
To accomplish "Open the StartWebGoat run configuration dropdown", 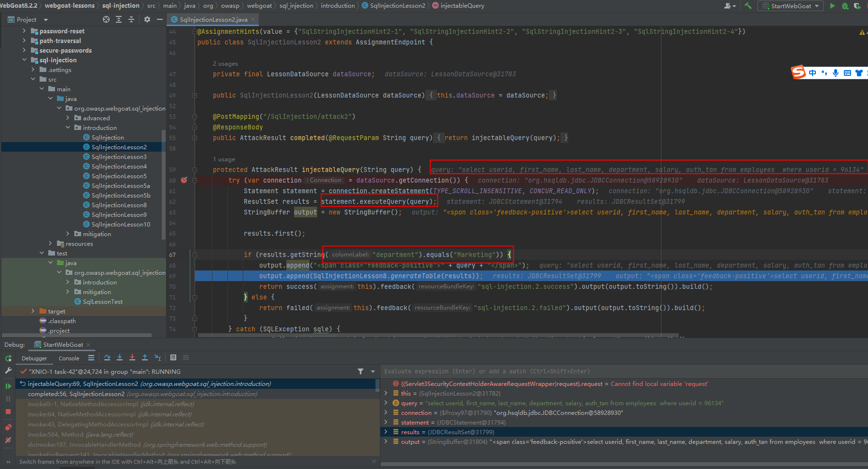I will [x=791, y=6].
